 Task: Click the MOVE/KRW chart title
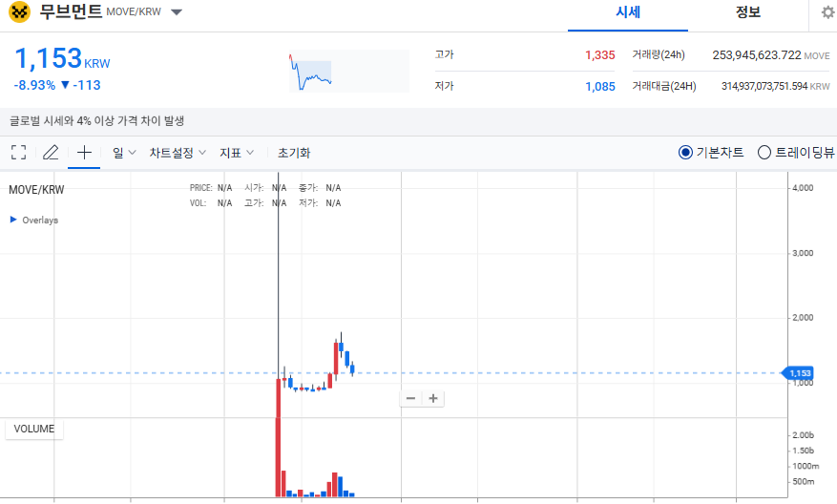coord(36,190)
